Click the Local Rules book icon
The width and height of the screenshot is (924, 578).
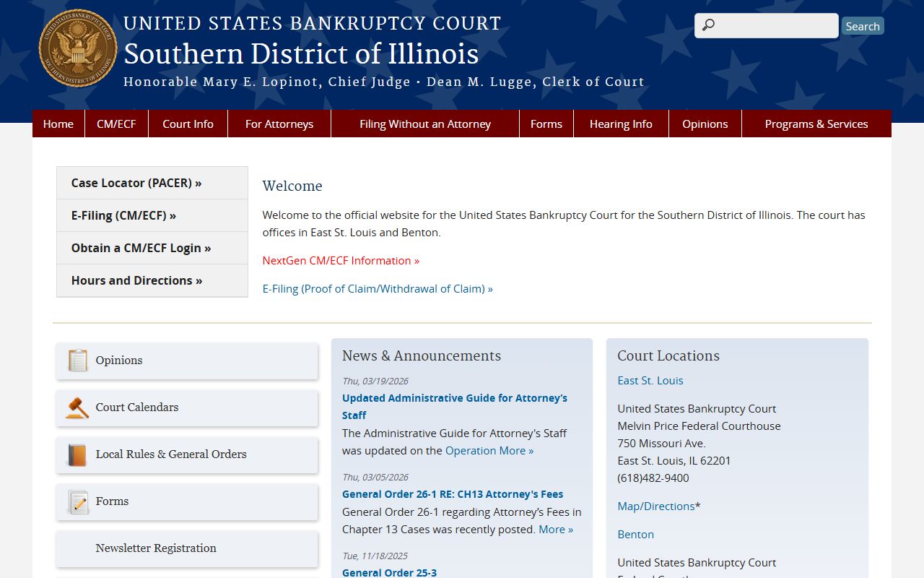click(77, 454)
